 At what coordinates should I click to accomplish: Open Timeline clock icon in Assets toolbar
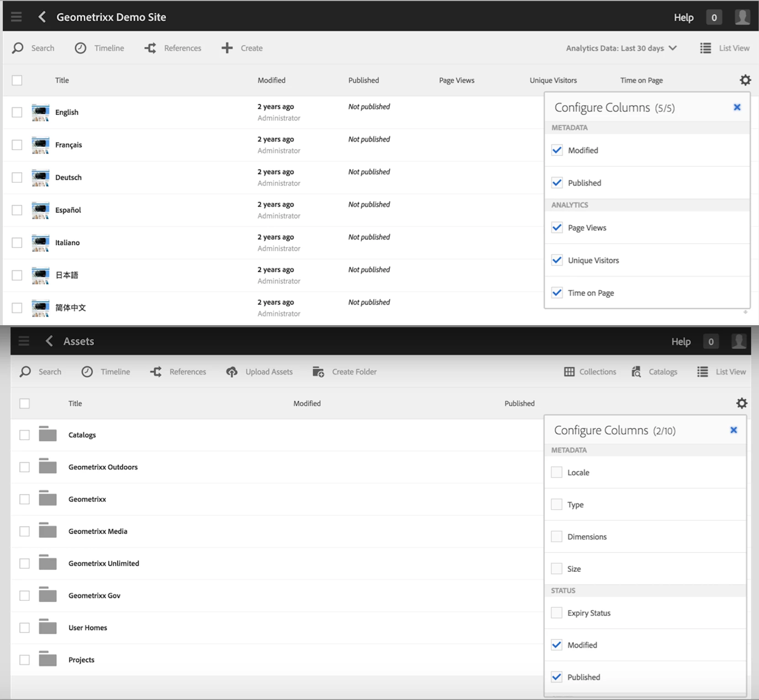pyautogui.click(x=87, y=371)
